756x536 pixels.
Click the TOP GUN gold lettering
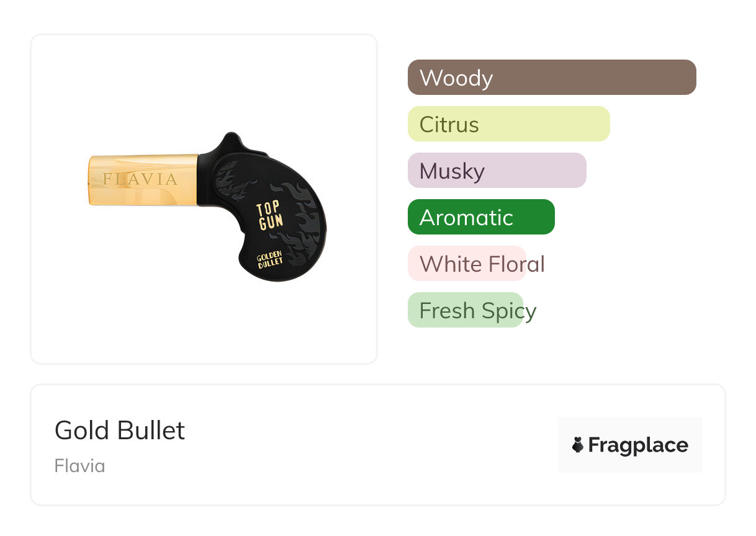pos(270,217)
